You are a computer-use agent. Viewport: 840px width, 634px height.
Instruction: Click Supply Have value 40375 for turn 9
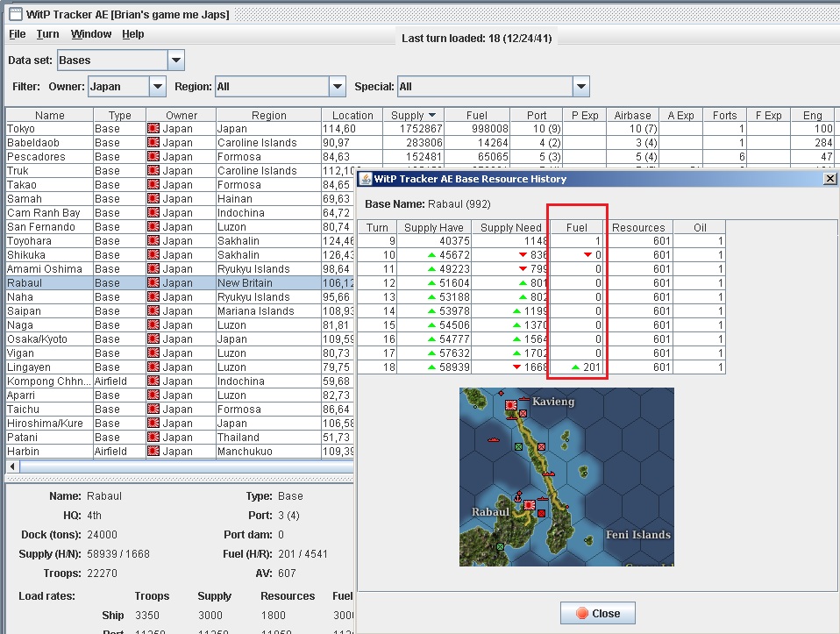tap(454, 241)
